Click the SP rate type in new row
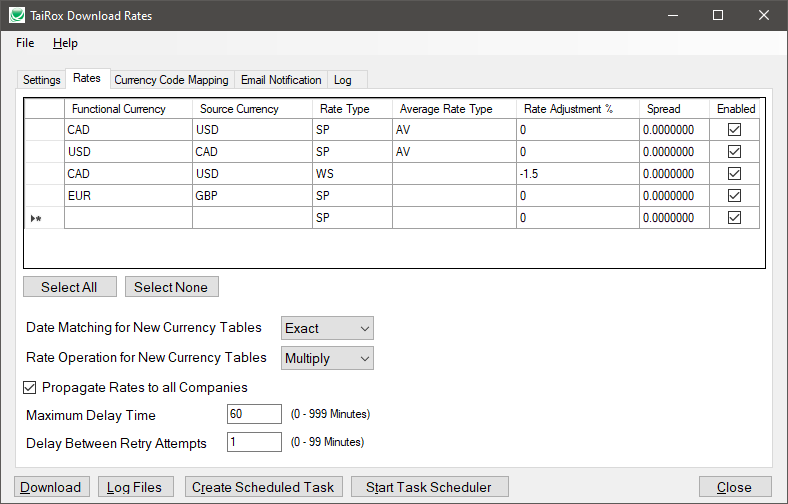 click(352, 218)
